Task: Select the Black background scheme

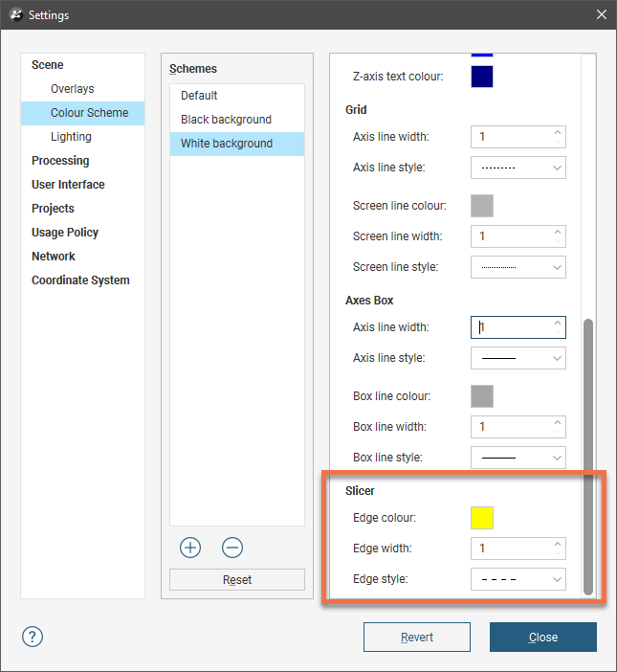Action: coord(226,120)
